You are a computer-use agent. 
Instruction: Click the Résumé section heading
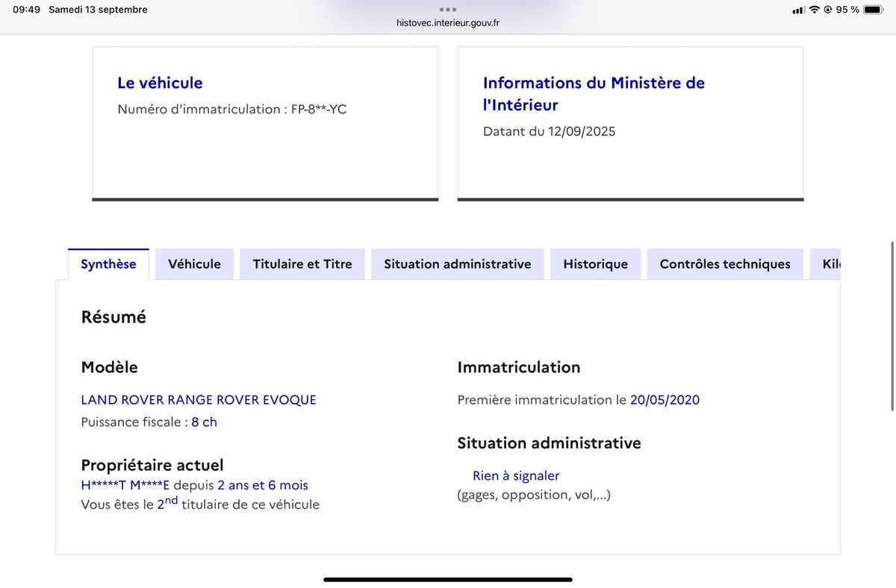pos(113,317)
